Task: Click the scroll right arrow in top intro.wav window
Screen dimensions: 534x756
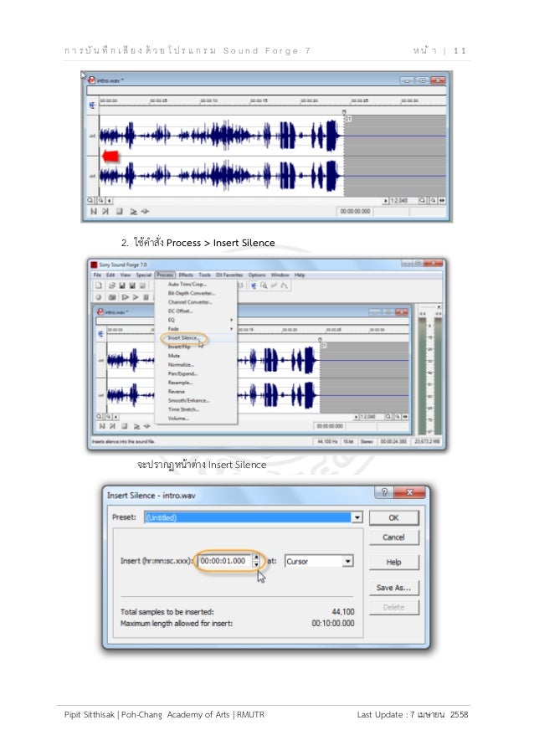Action: [386, 201]
